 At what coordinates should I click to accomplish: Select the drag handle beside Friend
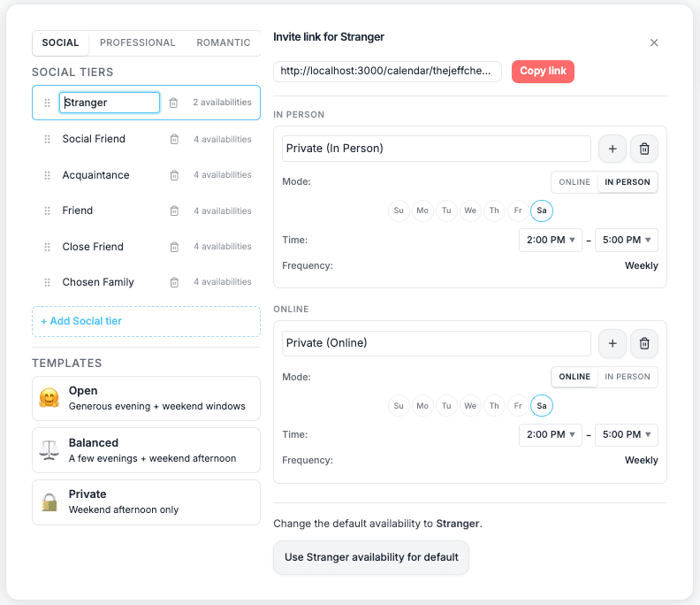tap(48, 211)
